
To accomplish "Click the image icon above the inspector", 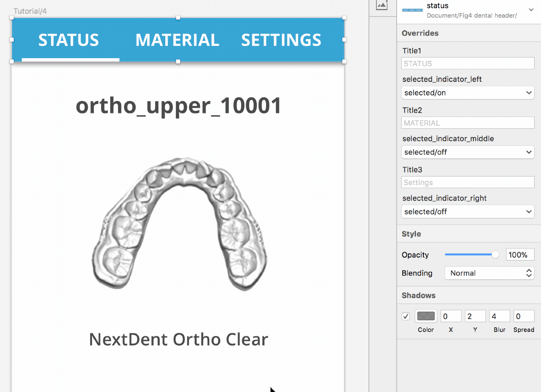I will tap(382, 5).
